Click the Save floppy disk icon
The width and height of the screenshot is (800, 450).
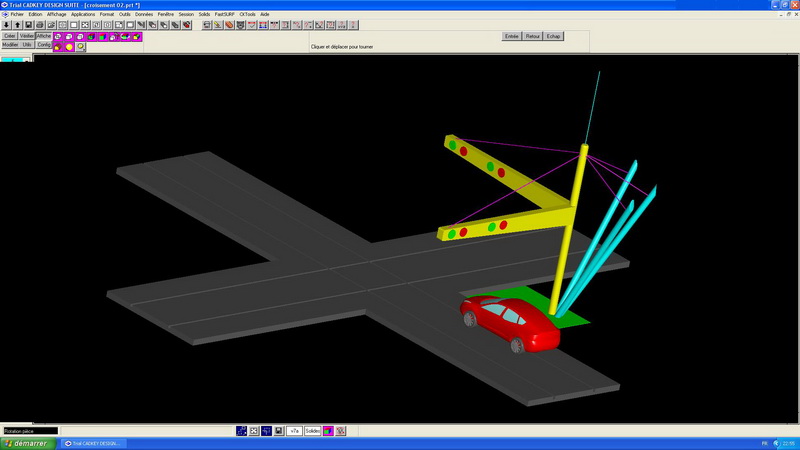pyautogui.click(x=28, y=25)
